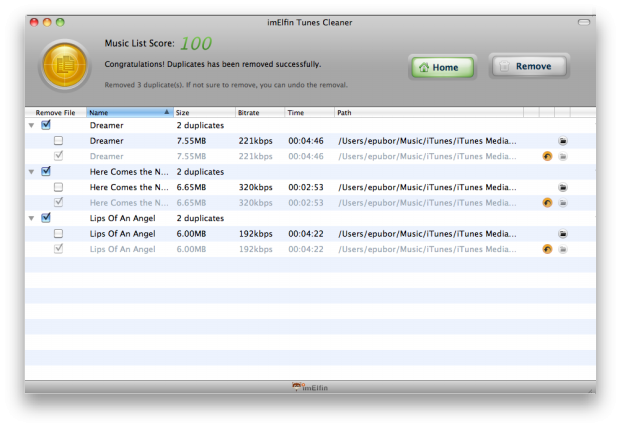Select the 00:02:53 time of kept Here Comes the N...
The image size is (620, 428).
pos(306,187)
